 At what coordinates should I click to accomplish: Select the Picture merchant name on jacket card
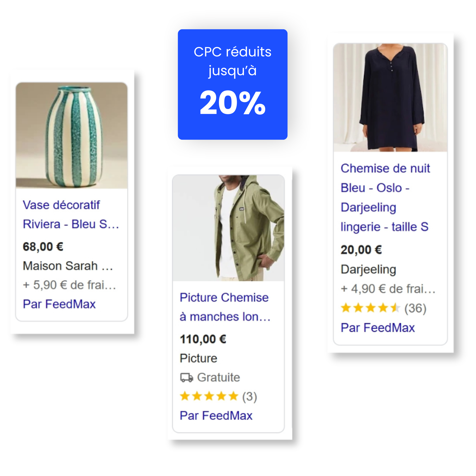[x=198, y=358]
